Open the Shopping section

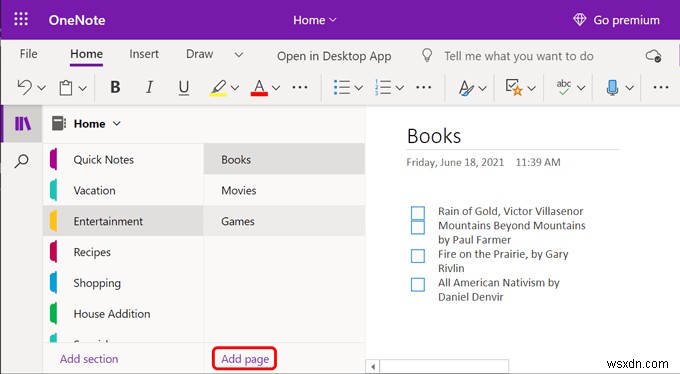pos(124,283)
